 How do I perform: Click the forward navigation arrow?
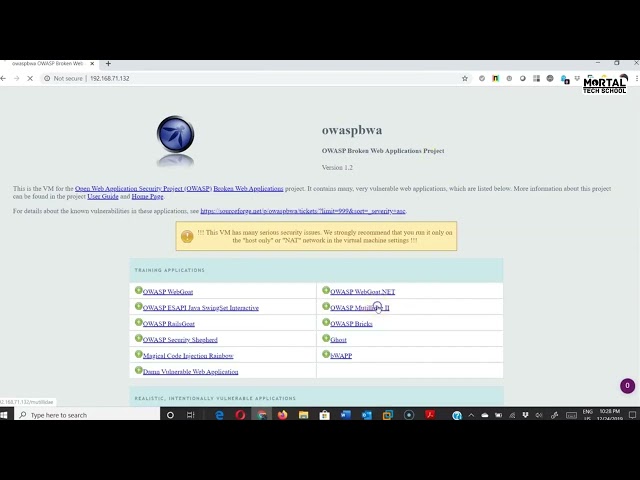click(16, 78)
